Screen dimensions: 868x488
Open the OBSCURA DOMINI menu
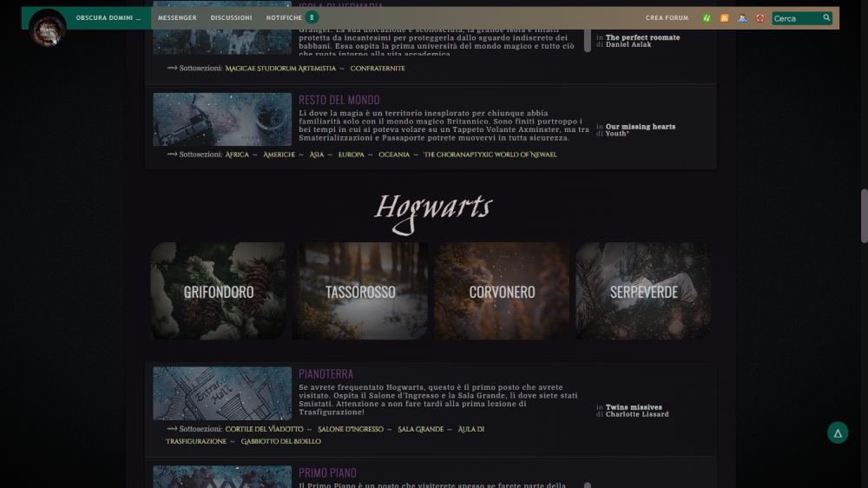click(x=108, y=17)
